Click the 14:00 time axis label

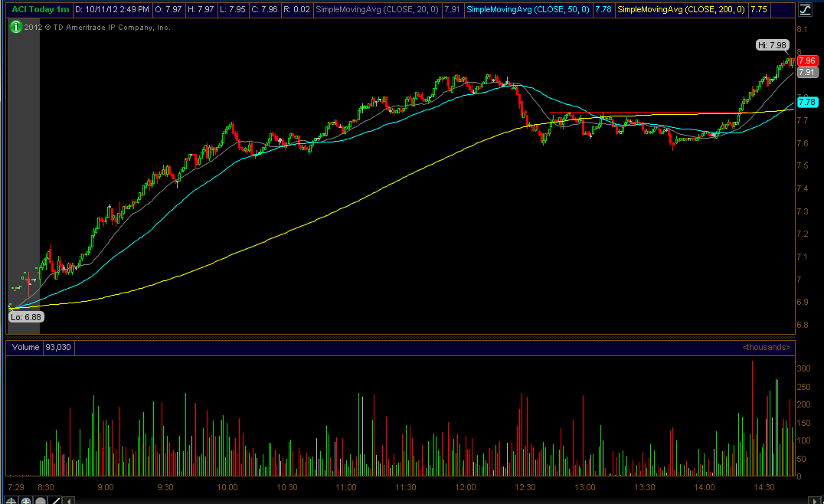(x=705, y=487)
